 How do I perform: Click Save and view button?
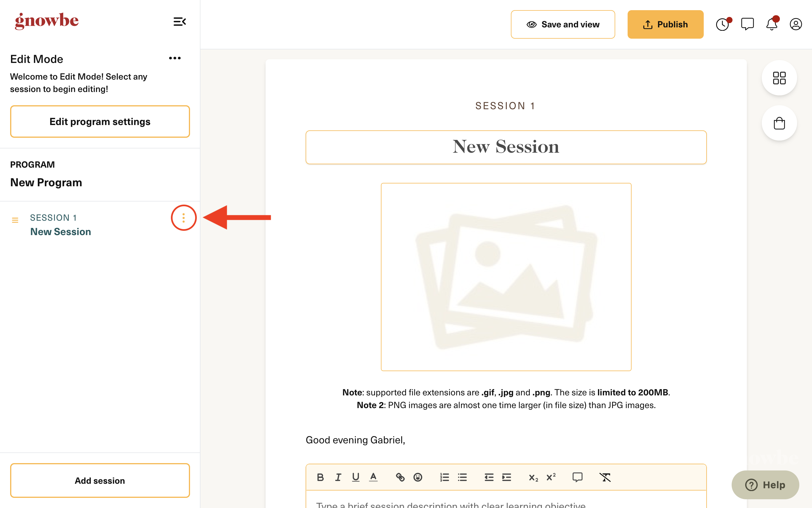(563, 24)
